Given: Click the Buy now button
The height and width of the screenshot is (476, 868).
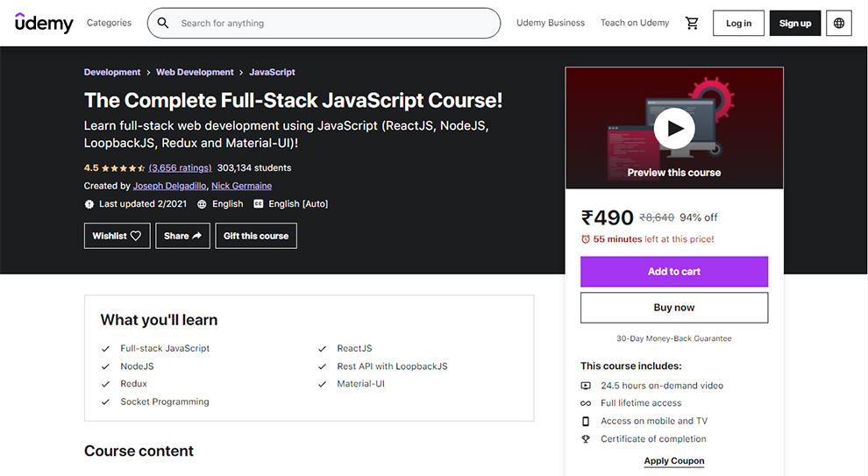Looking at the screenshot, I should (674, 308).
